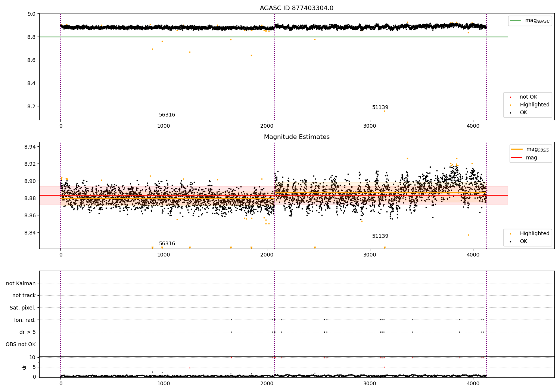Click the "9.0" y-tick in the top plot
This screenshot has width=560, height=392.
[x=31, y=14]
